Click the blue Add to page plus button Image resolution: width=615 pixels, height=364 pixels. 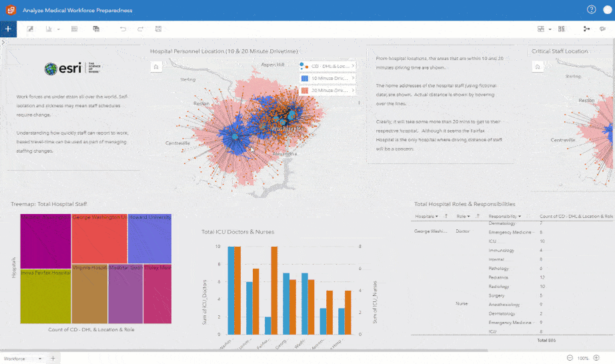point(8,29)
